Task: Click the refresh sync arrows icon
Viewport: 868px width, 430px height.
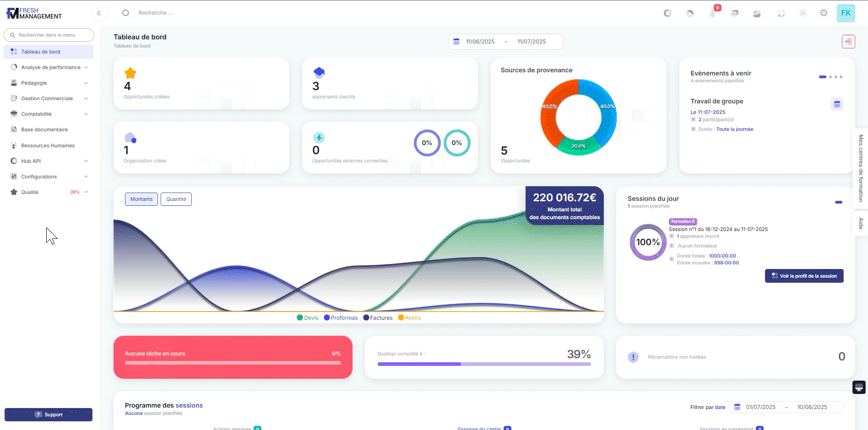Action: click(x=781, y=13)
